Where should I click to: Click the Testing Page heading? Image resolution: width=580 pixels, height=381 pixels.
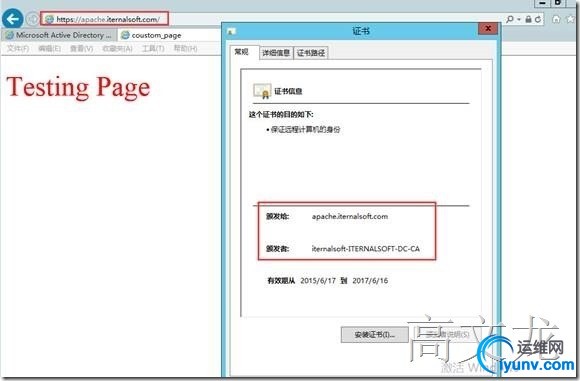click(78, 88)
